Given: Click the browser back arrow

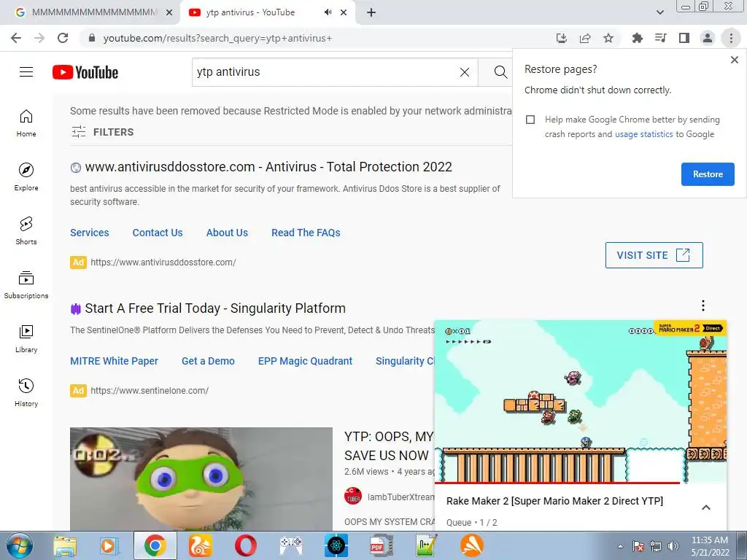Looking at the screenshot, I should [x=16, y=38].
